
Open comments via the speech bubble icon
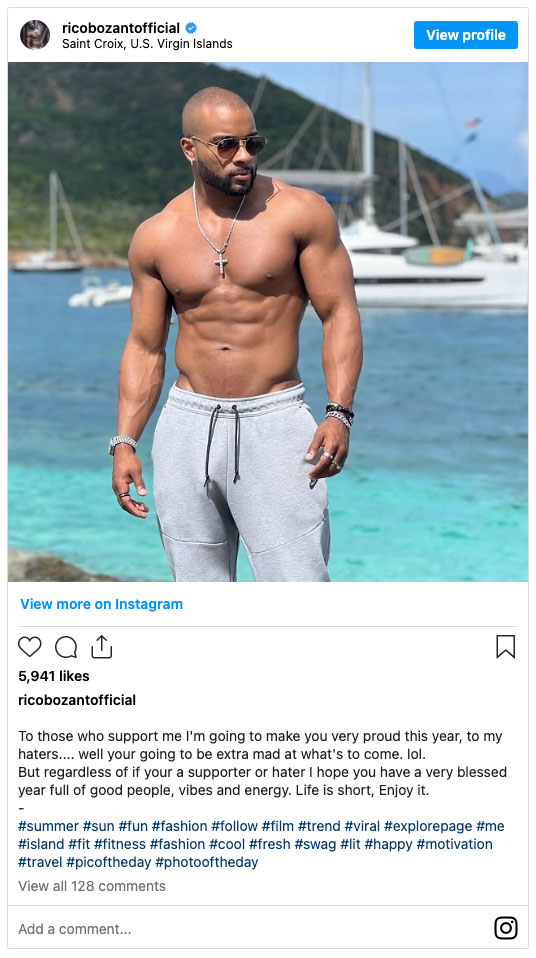pyautogui.click(x=66, y=646)
